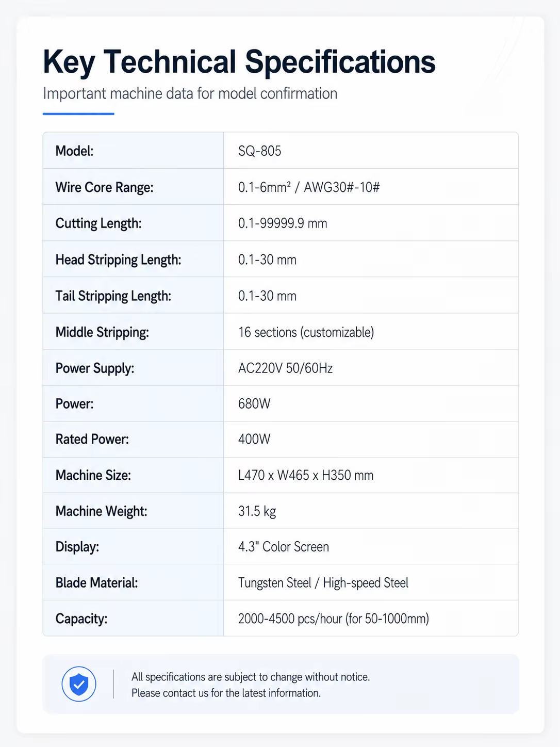Click the Machine Weight 31.5 kg value

point(257,511)
